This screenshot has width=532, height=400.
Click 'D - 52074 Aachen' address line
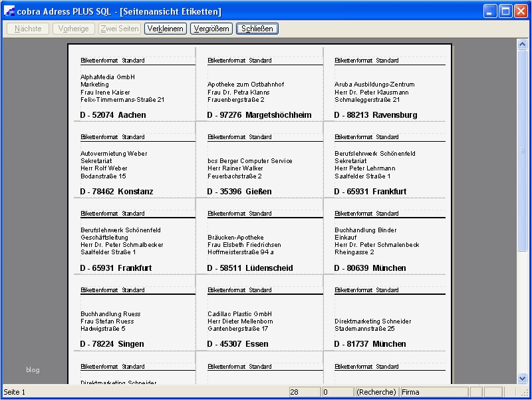pyautogui.click(x=113, y=115)
